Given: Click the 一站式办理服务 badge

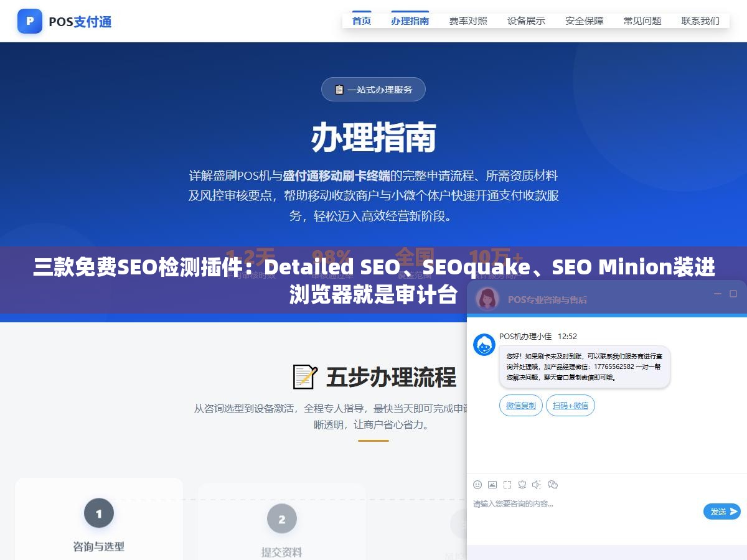Looking at the screenshot, I should pos(374,89).
